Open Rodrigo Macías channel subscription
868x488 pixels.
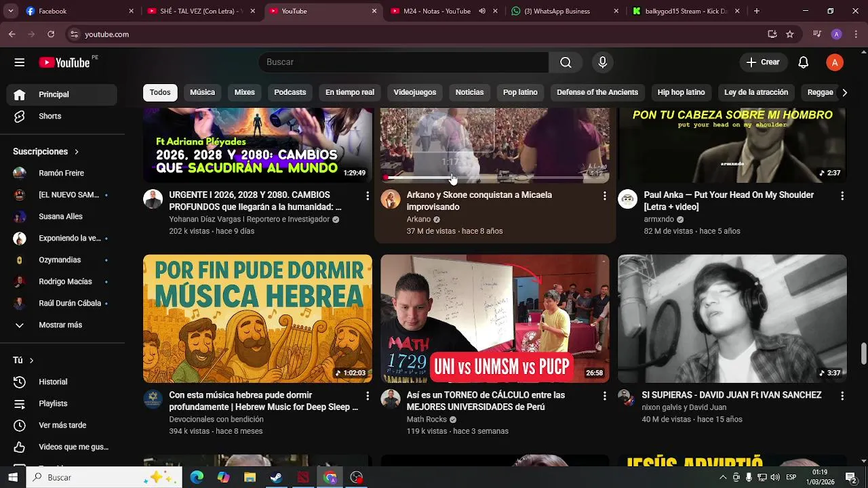(x=62, y=281)
